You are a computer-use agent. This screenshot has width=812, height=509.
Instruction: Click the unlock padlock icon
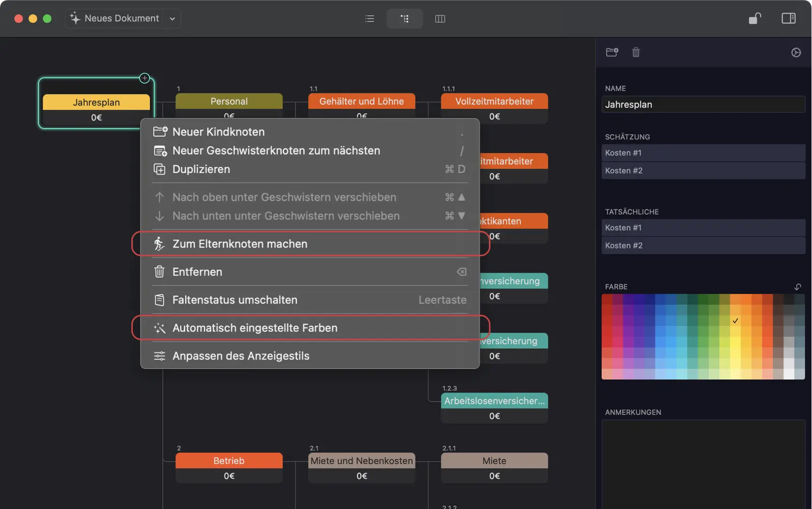tap(755, 18)
